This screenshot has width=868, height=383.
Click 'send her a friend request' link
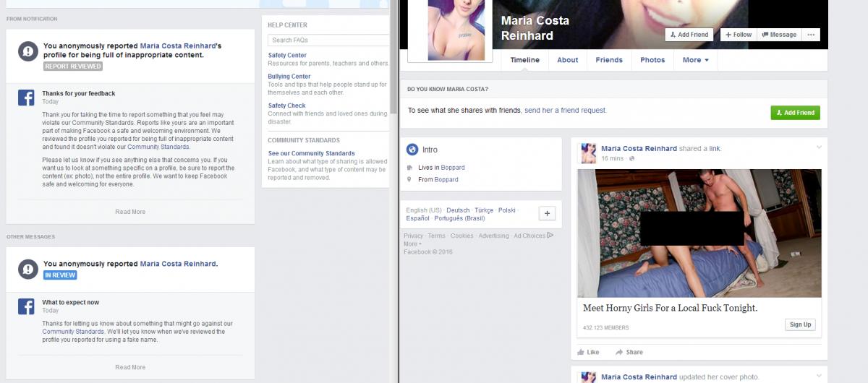(x=566, y=111)
